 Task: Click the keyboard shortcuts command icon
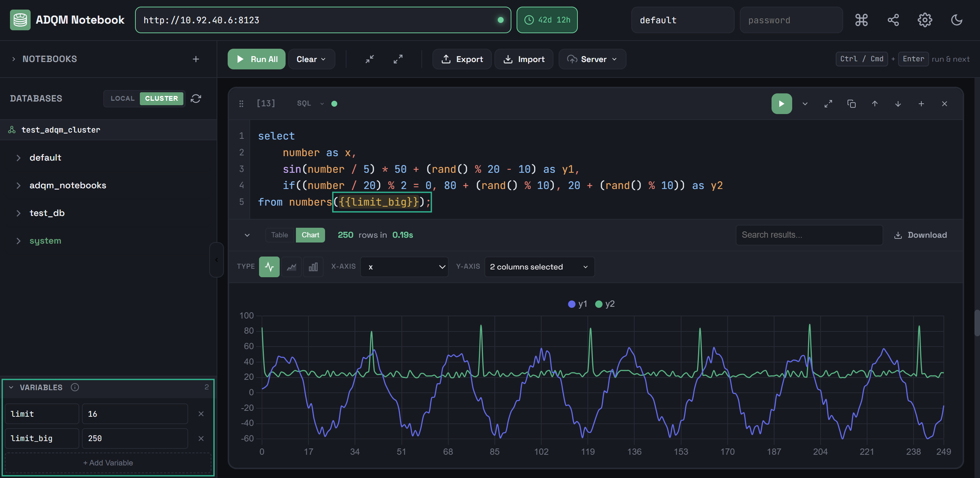click(861, 20)
